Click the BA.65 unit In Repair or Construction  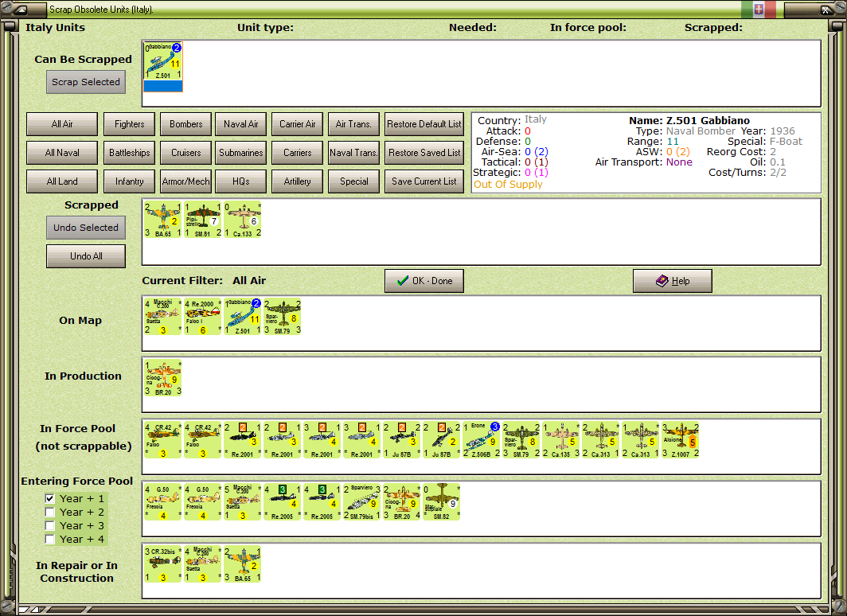point(243,563)
